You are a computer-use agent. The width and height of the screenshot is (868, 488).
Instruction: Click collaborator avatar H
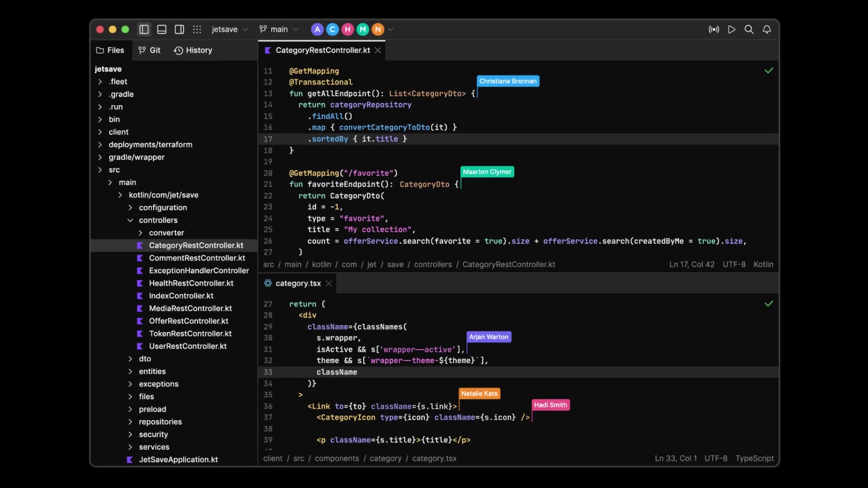348,29
